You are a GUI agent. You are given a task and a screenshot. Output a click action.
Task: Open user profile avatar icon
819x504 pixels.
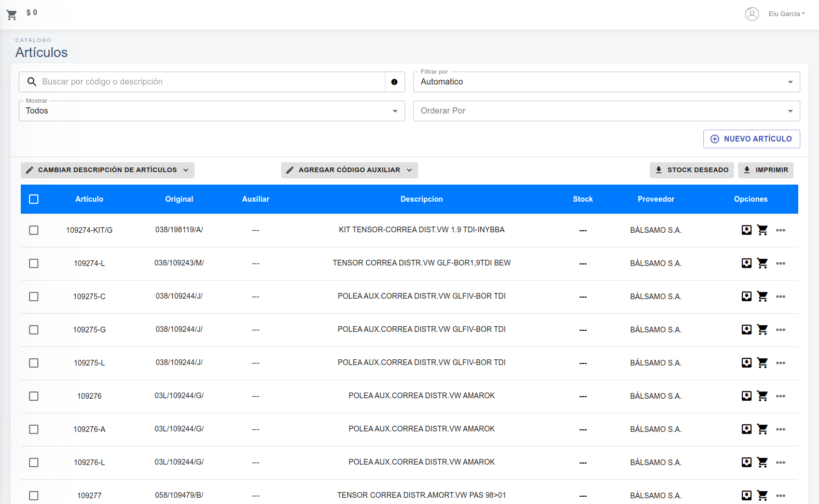(x=752, y=14)
